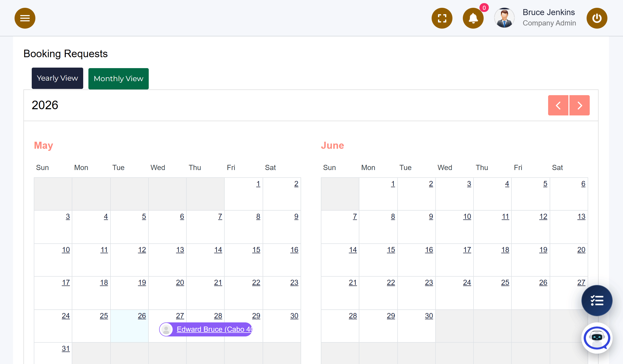Go to next months arrow
Screen dimensions: 623x364
[x=580, y=105]
